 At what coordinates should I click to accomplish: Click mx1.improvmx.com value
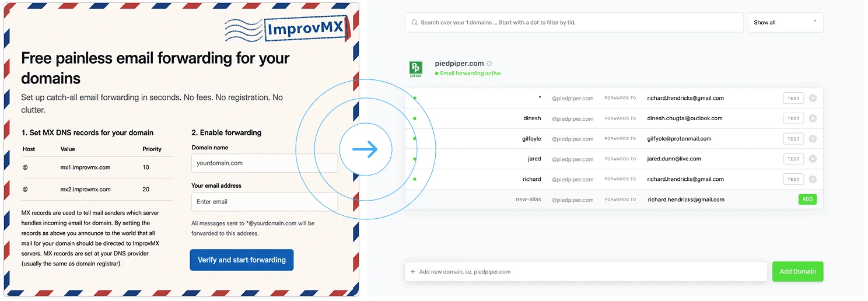coord(85,167)
